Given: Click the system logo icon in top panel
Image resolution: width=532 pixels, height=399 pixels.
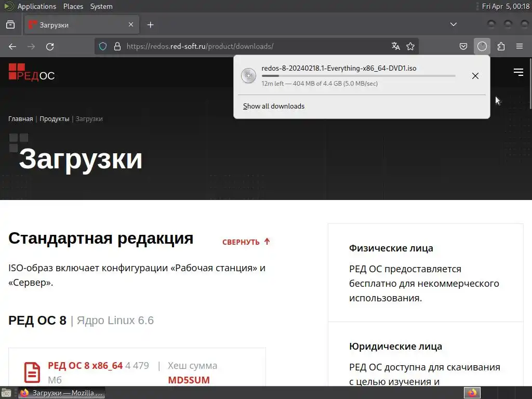Looking at the screenshot, I should (x=8, y=6).
